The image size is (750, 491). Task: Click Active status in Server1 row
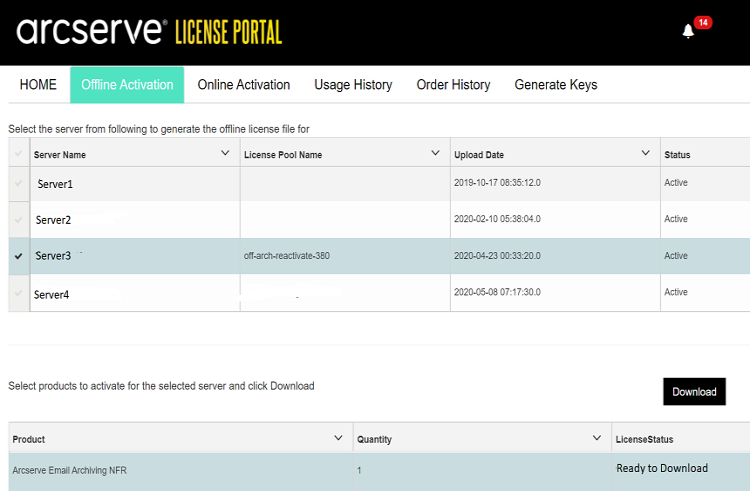[x=676, y=183]
